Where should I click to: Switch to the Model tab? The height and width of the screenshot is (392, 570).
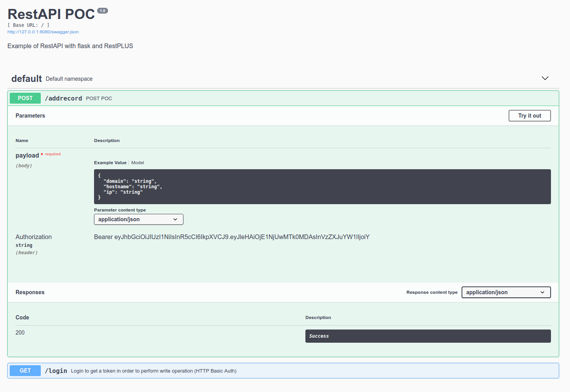coord(138,163)
